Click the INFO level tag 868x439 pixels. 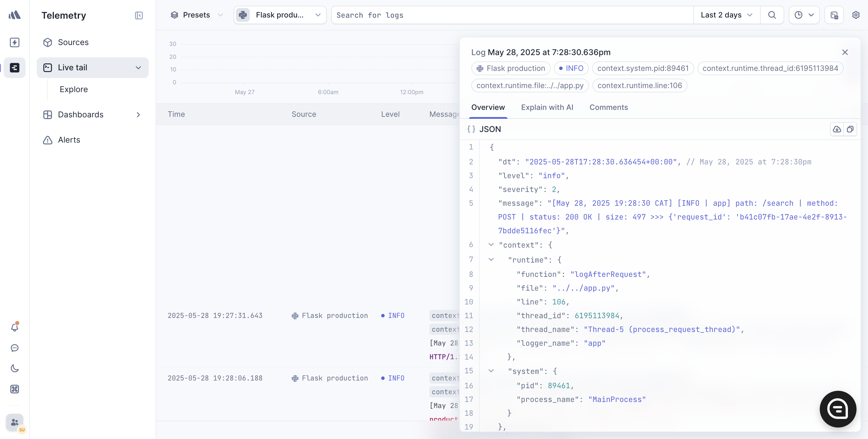pyautogui.click(x=571, y=68)
